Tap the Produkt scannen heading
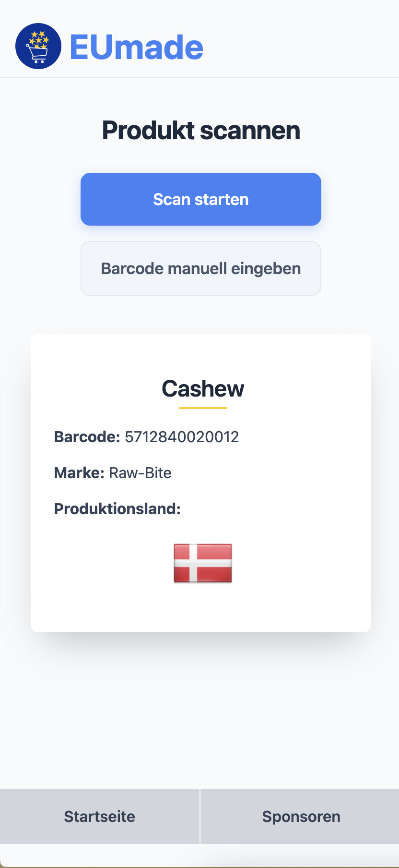Screen dimensions: 399x868 point(200,130)
